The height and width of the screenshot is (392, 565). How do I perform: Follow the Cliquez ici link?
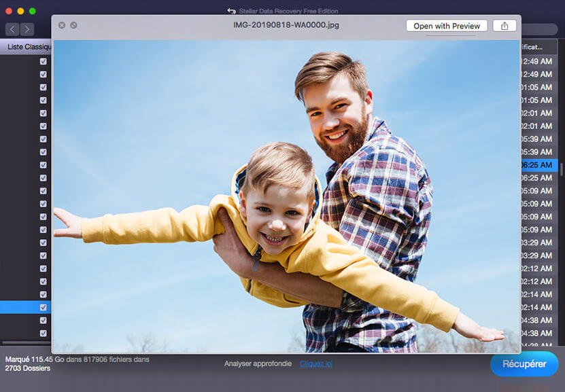[316, 364]
